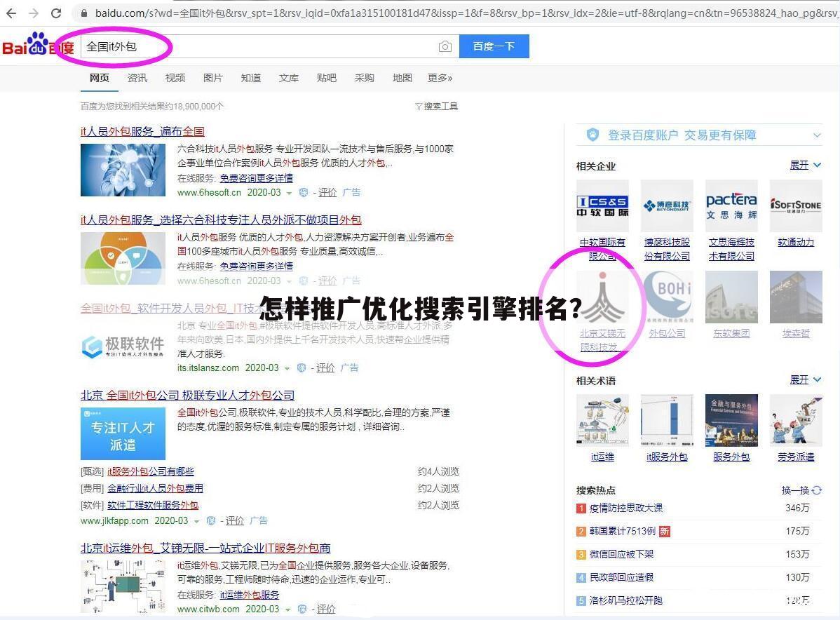Switch to the 图片 tab
Viewport: 840px width, 620px height.
[x=212, y=78]
